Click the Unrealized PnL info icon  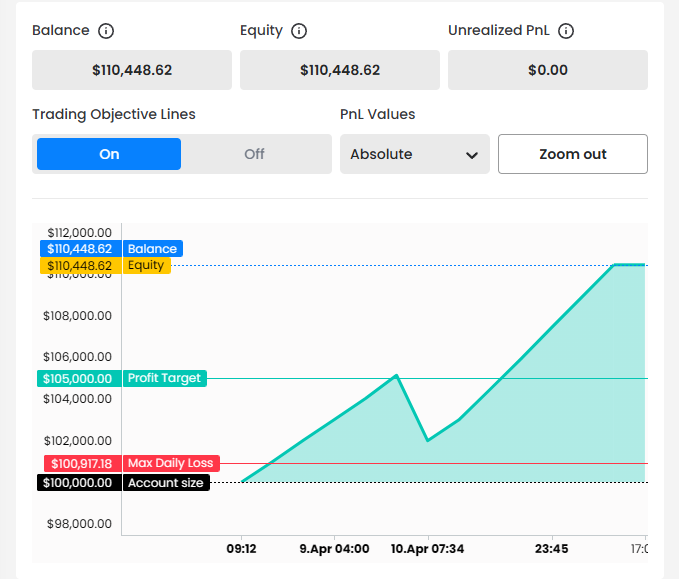click(x=566, y=31)
